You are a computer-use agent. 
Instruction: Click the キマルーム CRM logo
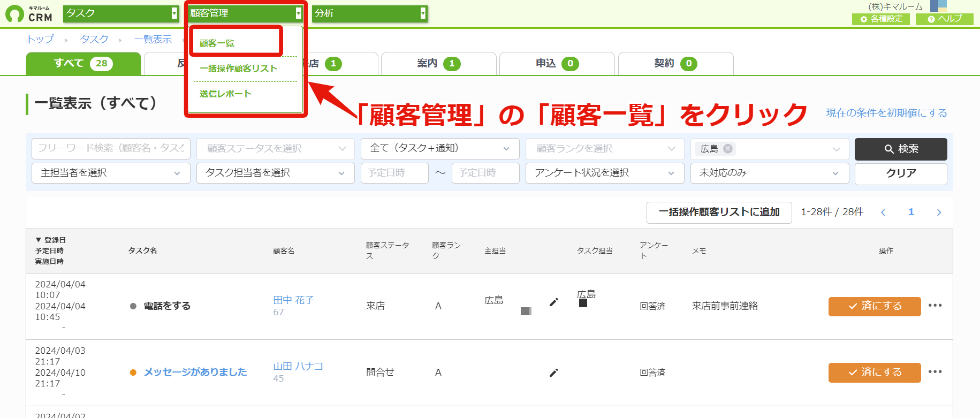pos(29,14)
